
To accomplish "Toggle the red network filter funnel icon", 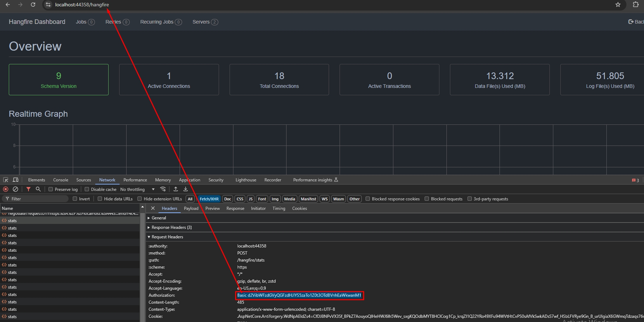I will pyautogui.click(x=28, y=189).
